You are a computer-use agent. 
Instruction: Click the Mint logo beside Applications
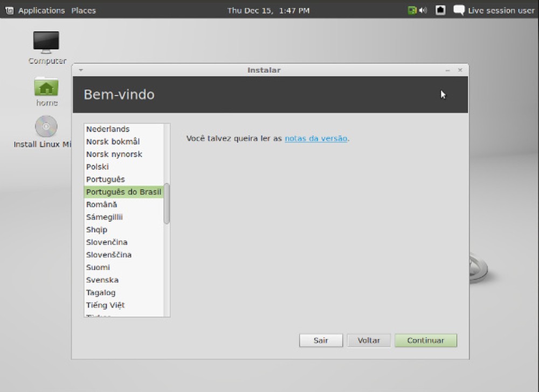pos(9,10)
